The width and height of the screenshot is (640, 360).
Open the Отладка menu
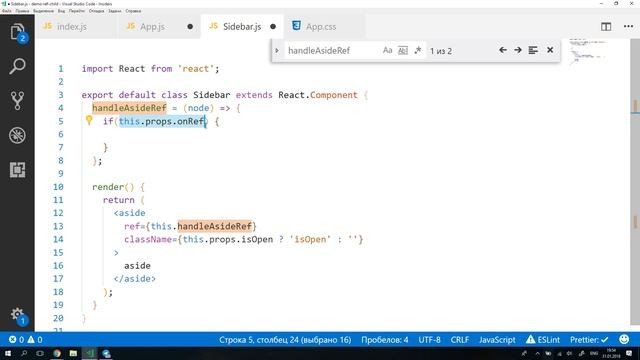point(97,11)
